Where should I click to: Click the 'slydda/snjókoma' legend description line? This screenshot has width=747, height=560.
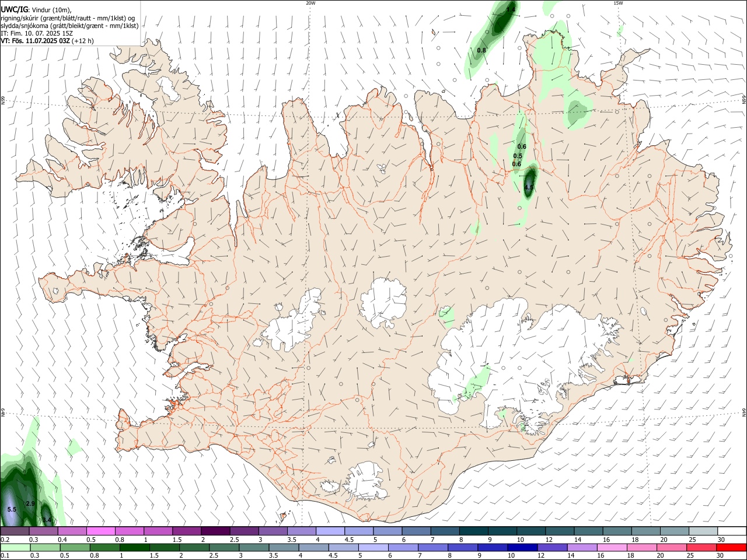click(x=70, y=26)
